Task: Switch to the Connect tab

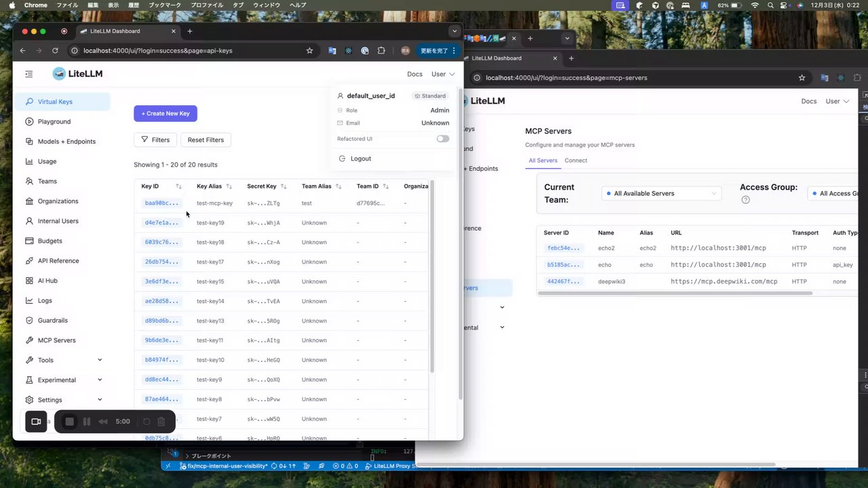Action: click(x=576, y=161)
